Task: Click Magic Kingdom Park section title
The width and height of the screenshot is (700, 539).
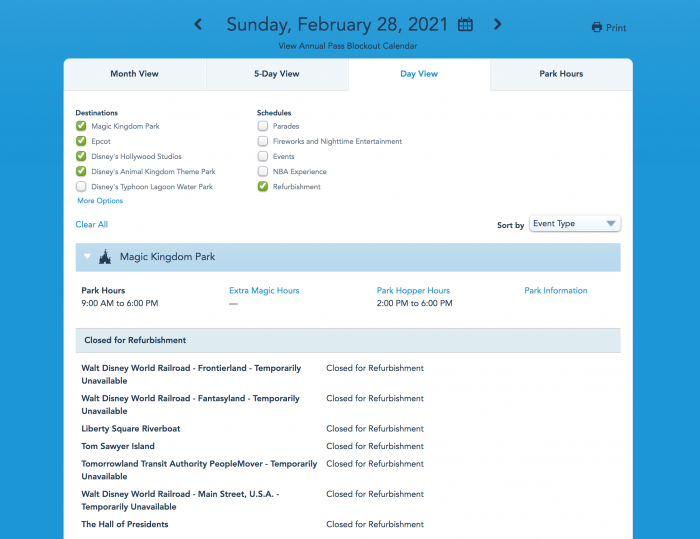Action: tap(167, 257)
